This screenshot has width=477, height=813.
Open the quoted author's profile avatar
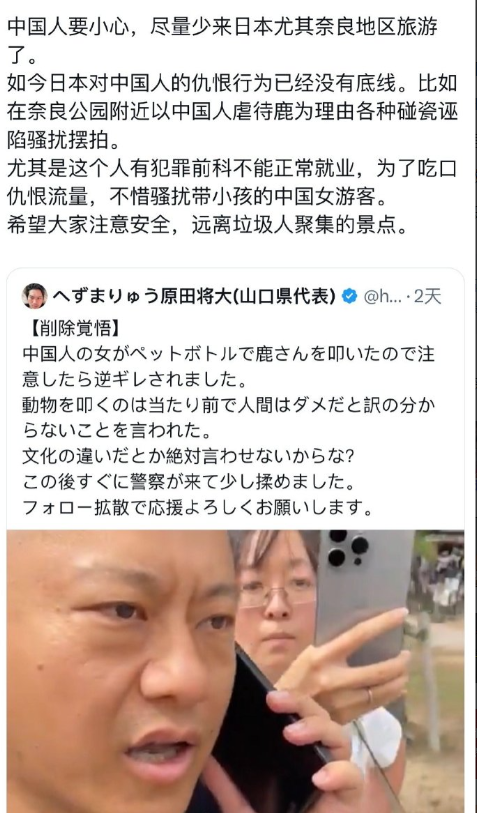34,296
